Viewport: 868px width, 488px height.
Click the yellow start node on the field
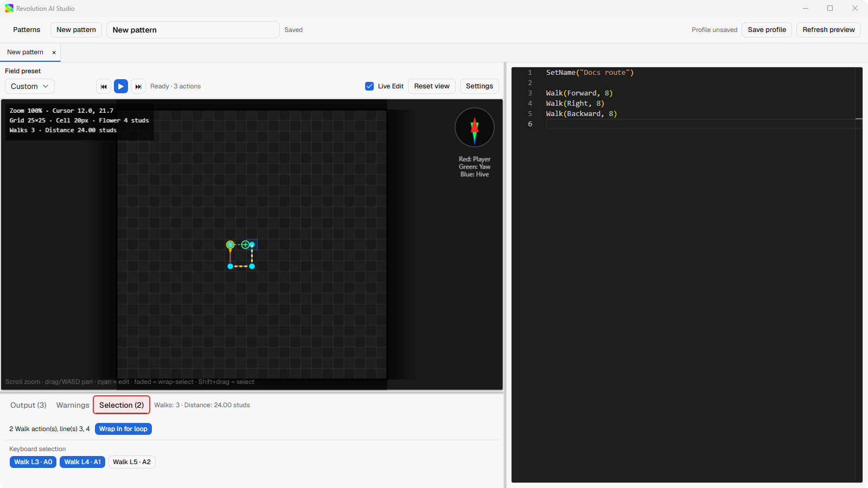pos(230,245)
